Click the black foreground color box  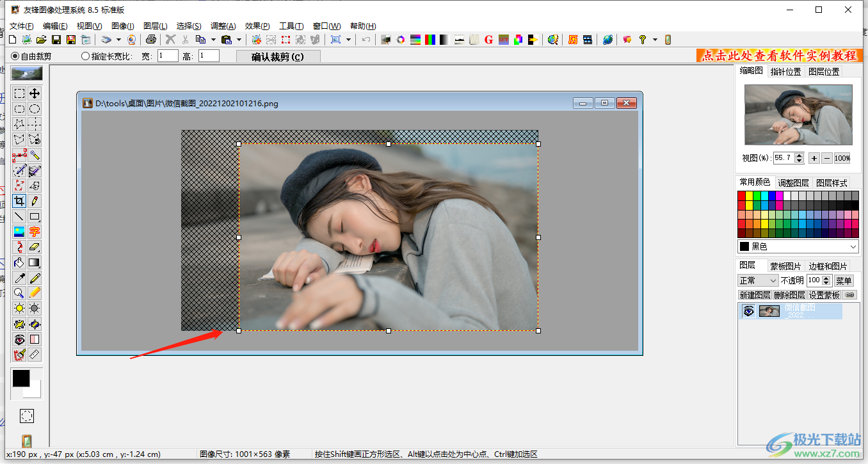21,378
